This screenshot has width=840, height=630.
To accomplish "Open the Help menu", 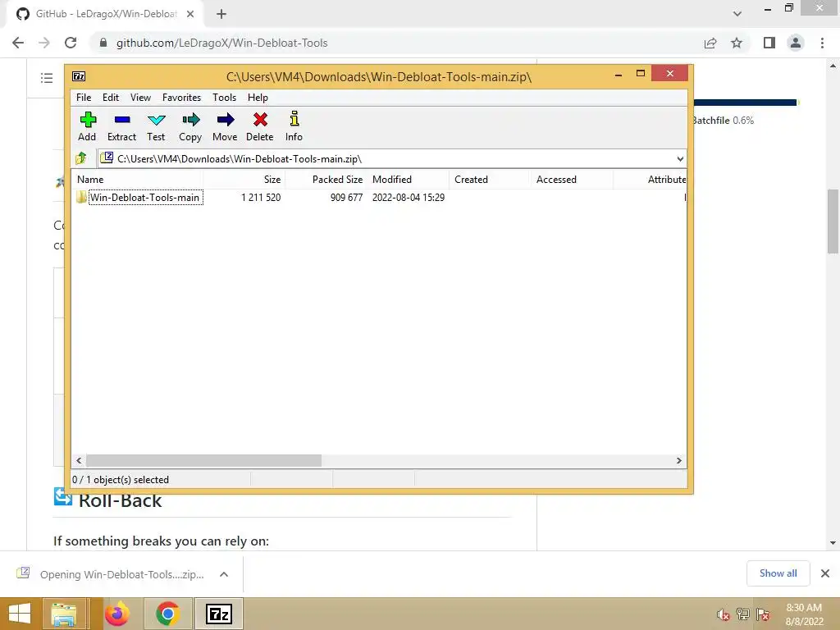I will [258, 98].
